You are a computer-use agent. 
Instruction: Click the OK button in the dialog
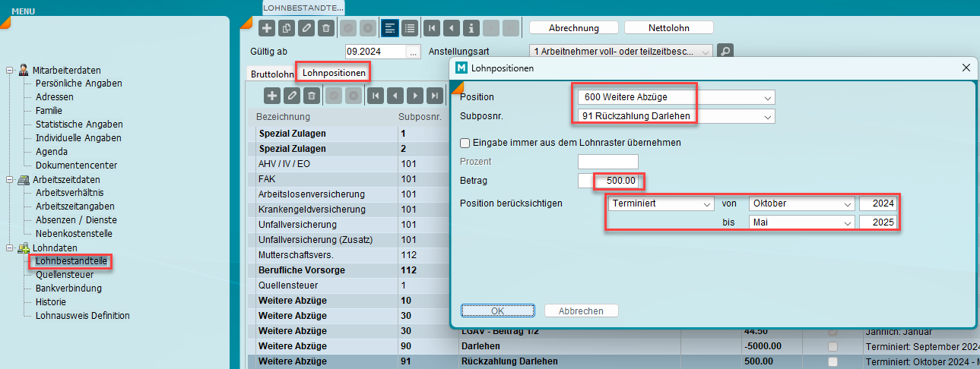496,311
